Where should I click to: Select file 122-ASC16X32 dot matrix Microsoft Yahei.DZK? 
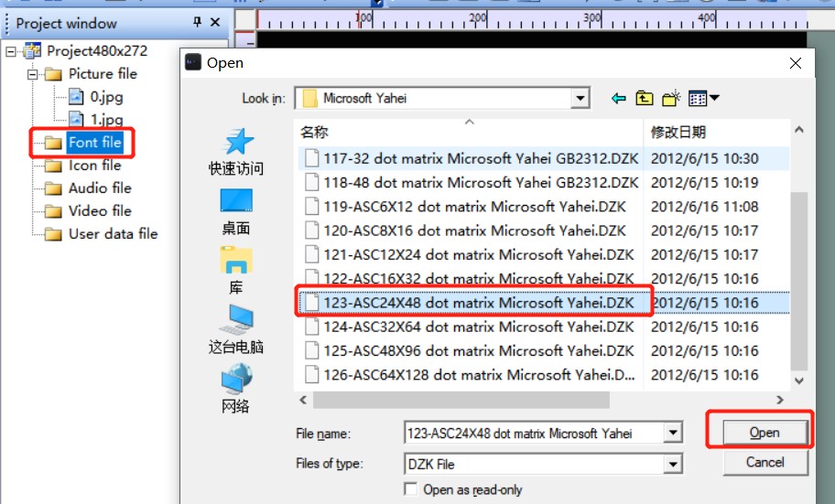[472, 278]
